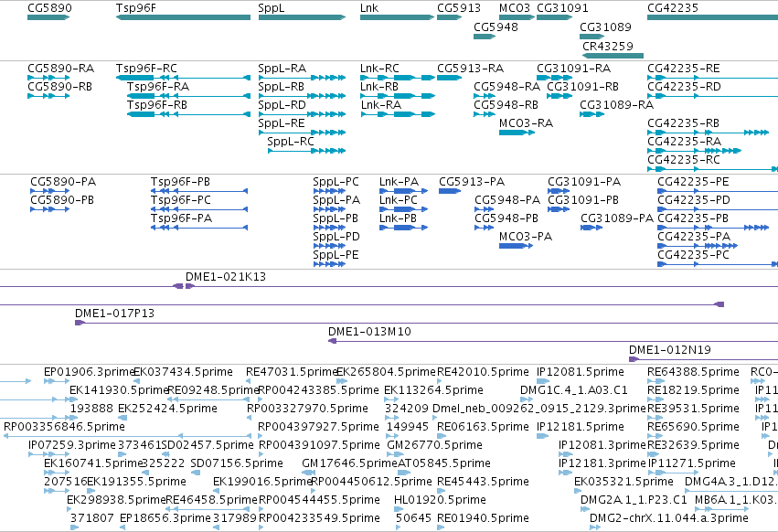Select protein CG5890-PA
The image size is (778, 532).
49,191
